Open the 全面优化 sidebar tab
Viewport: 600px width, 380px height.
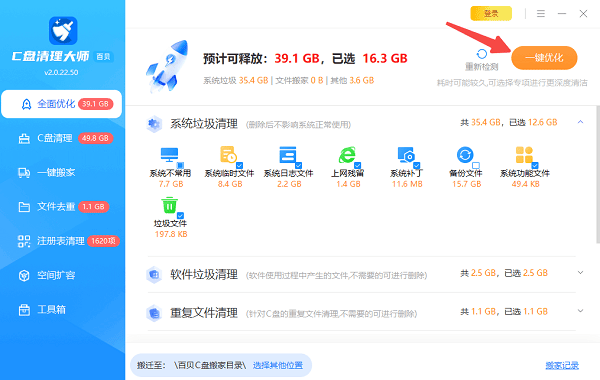[62, 104]
